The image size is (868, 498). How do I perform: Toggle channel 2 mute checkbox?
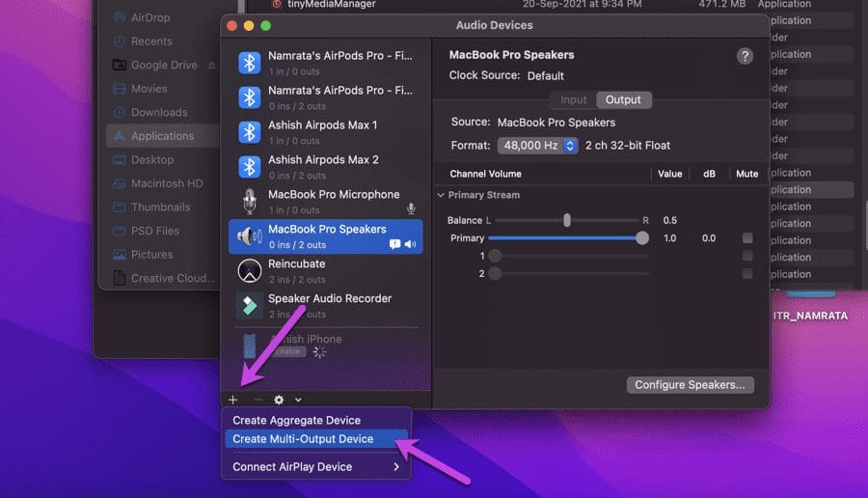[x=747, y=274]
